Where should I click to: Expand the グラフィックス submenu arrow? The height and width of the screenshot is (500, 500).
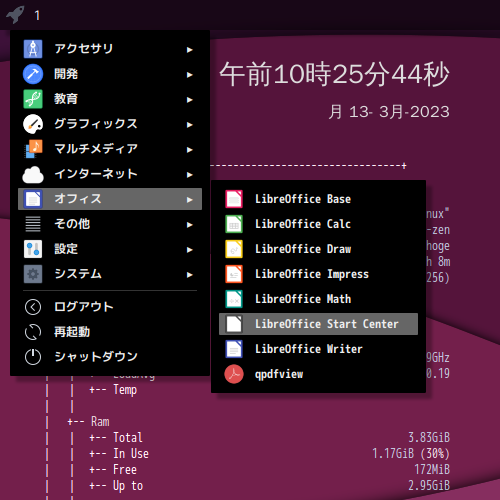(190, 125)
